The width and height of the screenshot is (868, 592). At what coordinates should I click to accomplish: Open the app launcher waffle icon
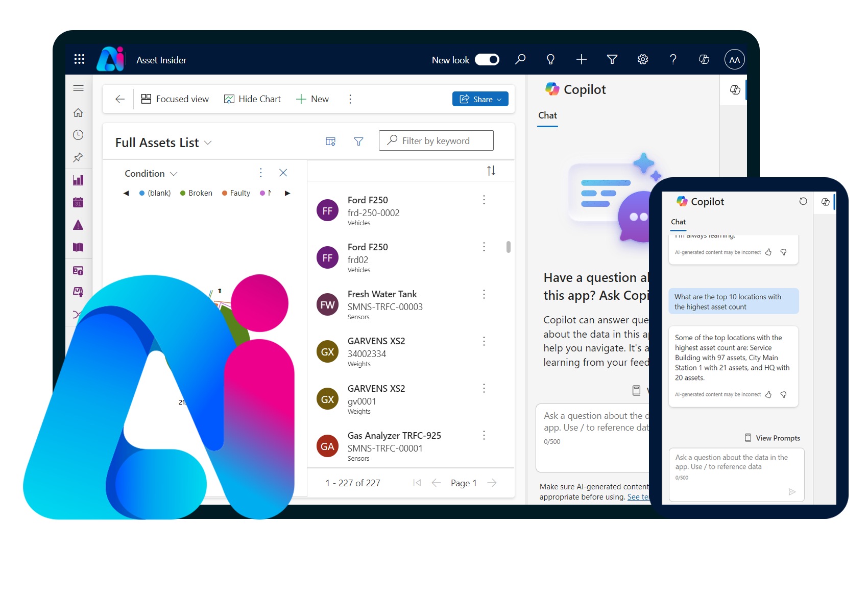coord(79,59)
